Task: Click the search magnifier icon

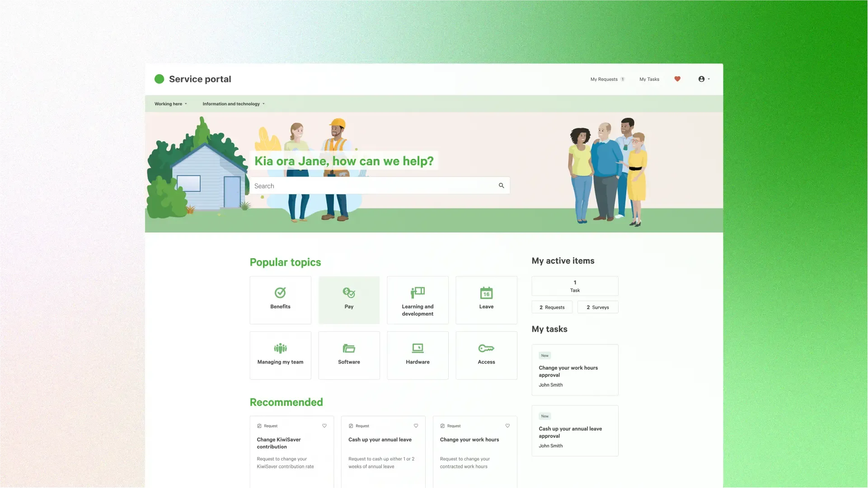Action: click(x=501, y=186)
